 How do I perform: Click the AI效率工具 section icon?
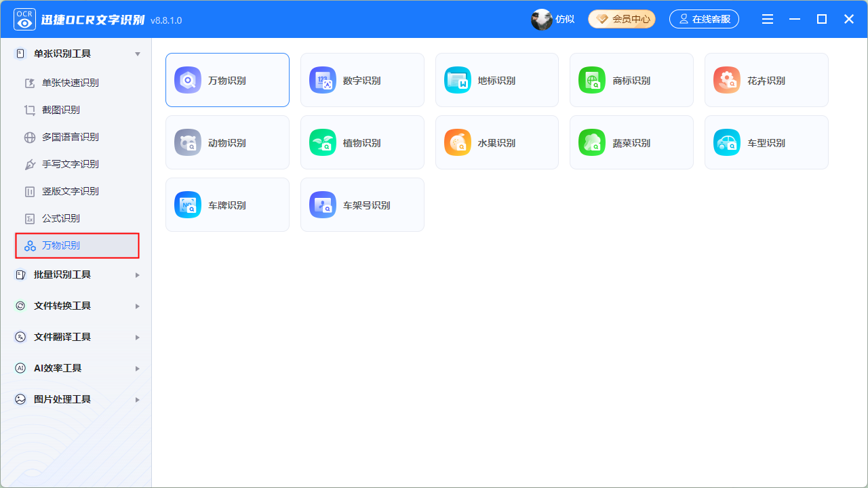point(20,368)
